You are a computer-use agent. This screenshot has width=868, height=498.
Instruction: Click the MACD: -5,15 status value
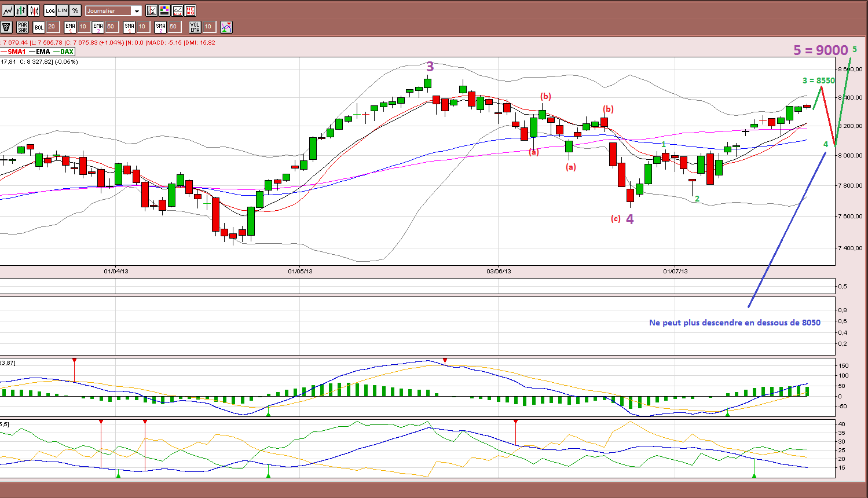[x=164, y=42]
